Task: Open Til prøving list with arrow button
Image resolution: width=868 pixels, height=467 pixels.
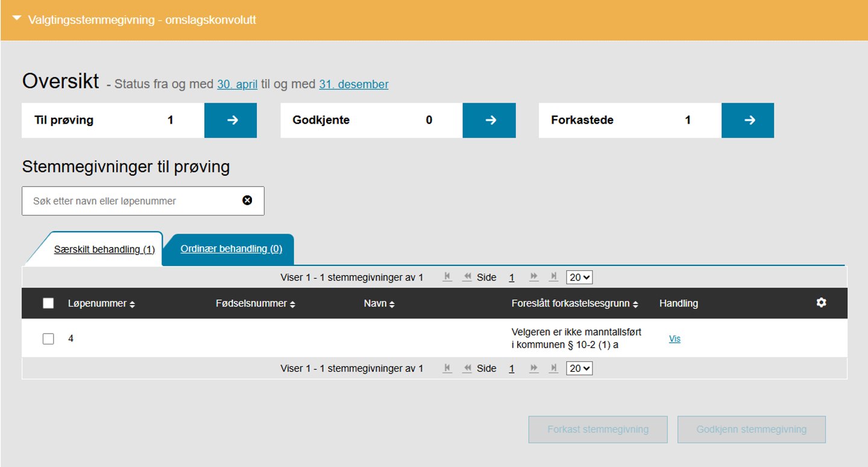Action: pyautogui.click(x=230, y=120)
